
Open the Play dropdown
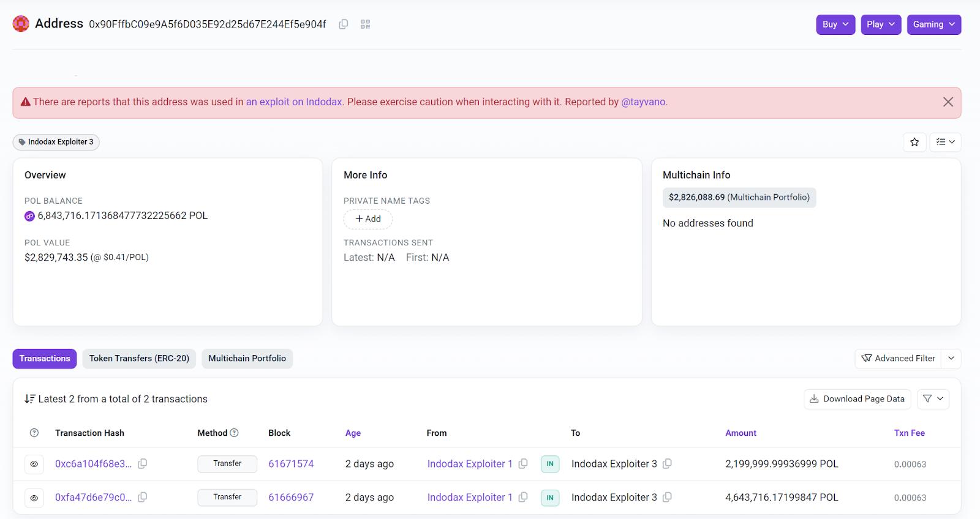(881, 24)
